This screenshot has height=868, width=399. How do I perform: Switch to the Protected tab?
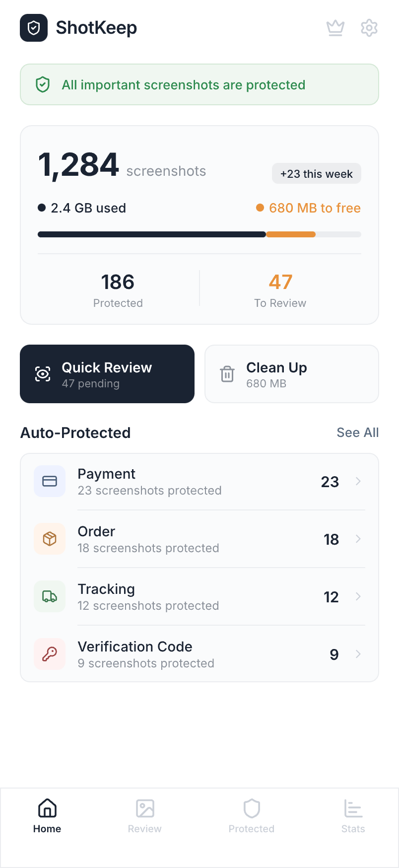252,815
